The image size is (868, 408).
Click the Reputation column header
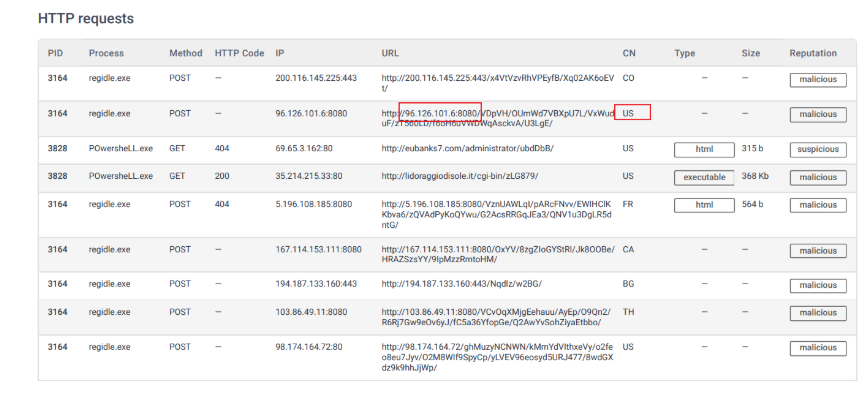(813, 53)
